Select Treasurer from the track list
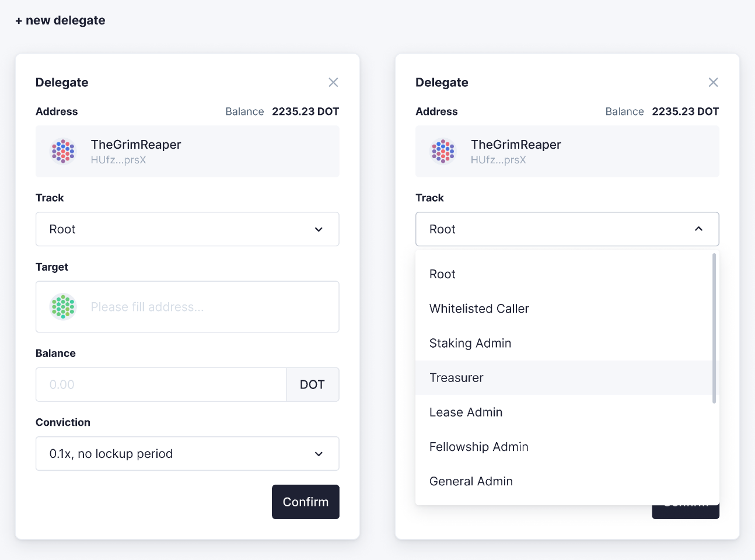This screenshot has height=560, width=755. point(456,377)
